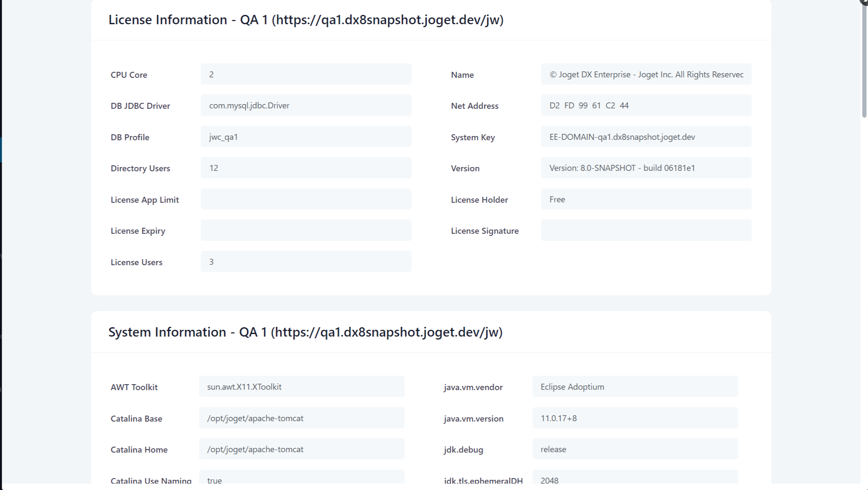Image resolution: width=868 pixels, height=490 pixels.
Task: Select the empty License Expiry field
Action: pyautogui.click(x=305, y=230)
